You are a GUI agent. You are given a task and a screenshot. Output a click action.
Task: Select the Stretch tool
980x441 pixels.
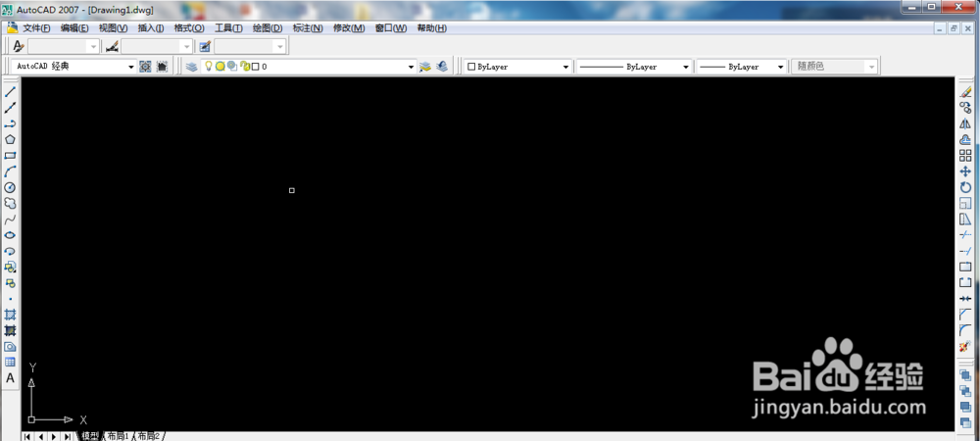tap(965, 220)
